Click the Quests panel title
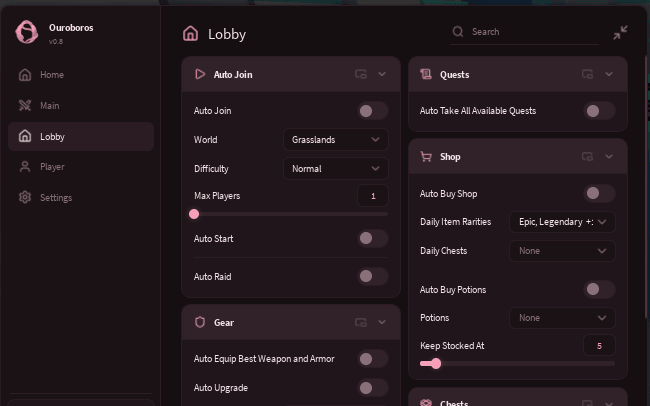 [x=454, y=75]
